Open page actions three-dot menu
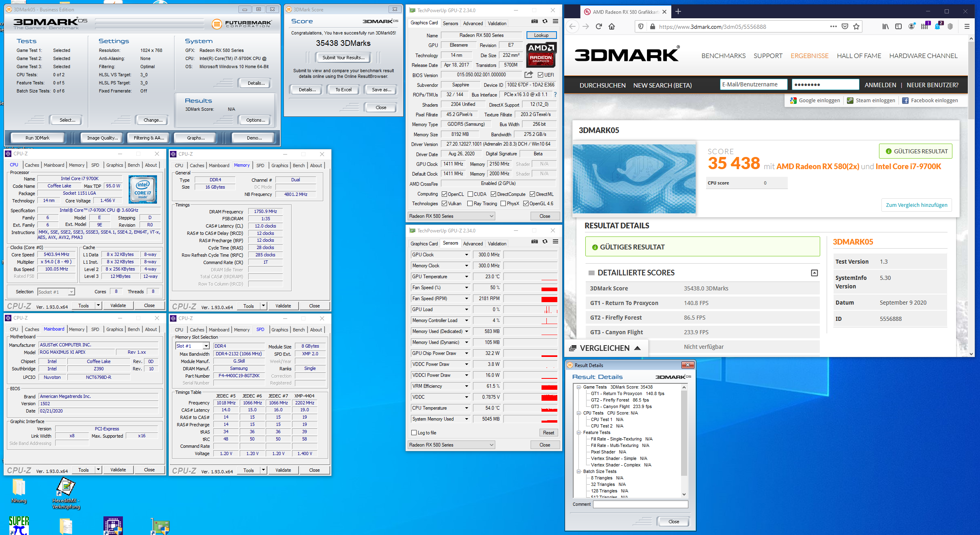The image size is (980, 535). [x=833, y=27]
